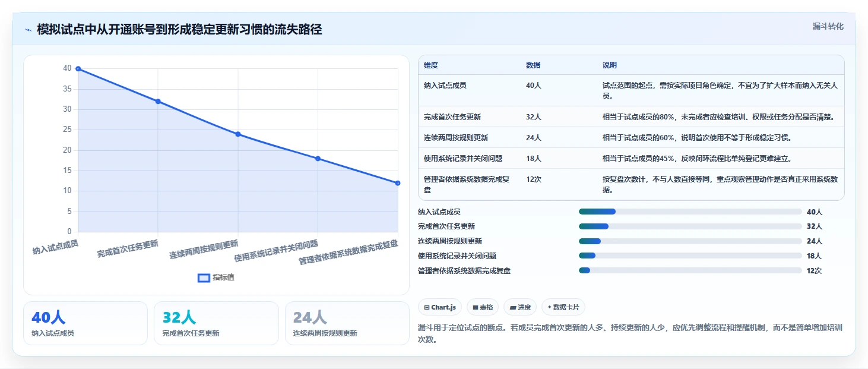Click y-axis tick label 35
868x369 pixels.
click(67, 89)
